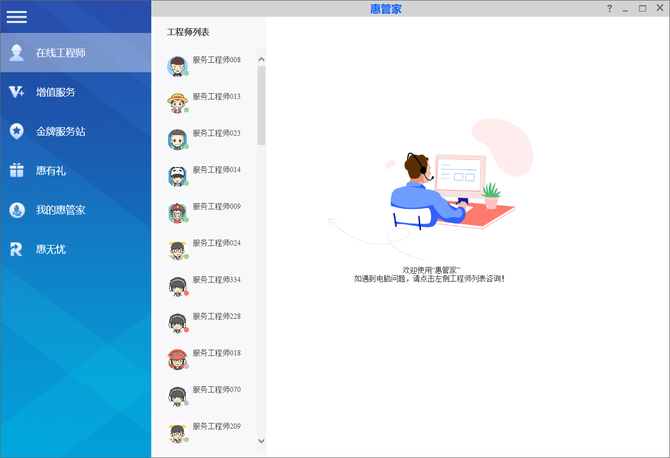Click avatar of 服务工程师228
Viewport: 670px width, 458px height.
pos(177,323)
